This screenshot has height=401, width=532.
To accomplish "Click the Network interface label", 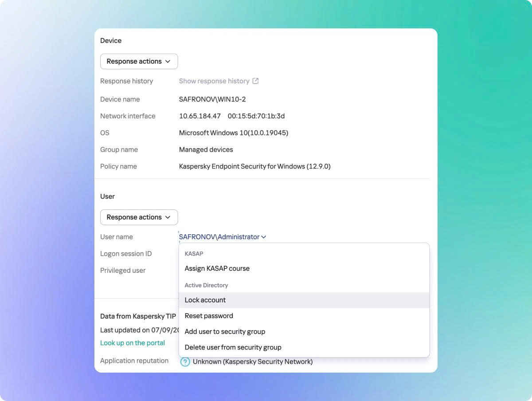I will tap(128, 116).
